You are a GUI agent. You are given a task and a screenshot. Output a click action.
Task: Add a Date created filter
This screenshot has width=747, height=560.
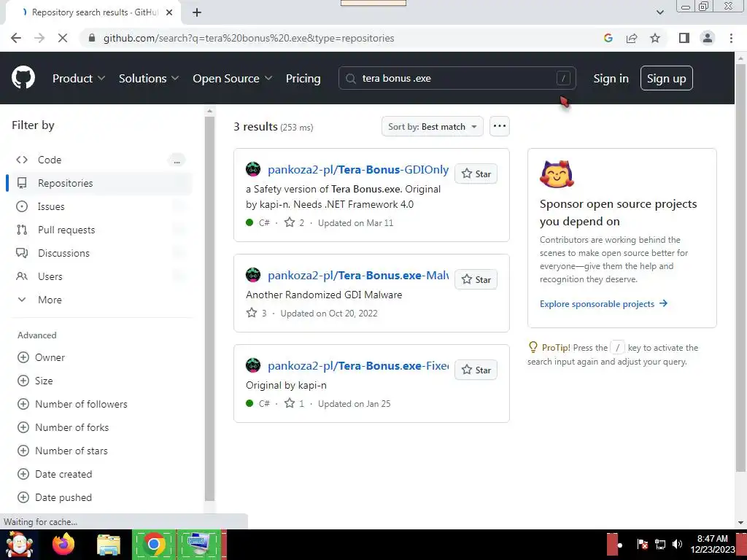click(x=55, y=474)
